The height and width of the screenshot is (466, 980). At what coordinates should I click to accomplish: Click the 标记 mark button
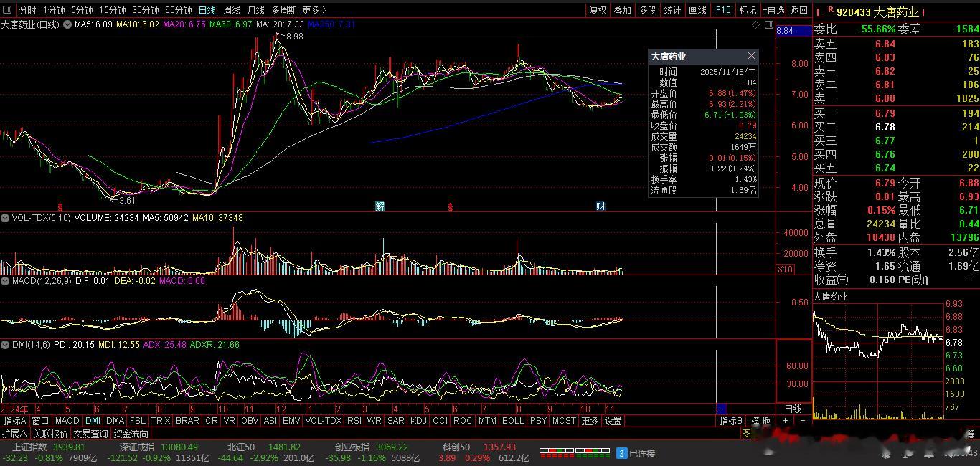pos(748,10)
